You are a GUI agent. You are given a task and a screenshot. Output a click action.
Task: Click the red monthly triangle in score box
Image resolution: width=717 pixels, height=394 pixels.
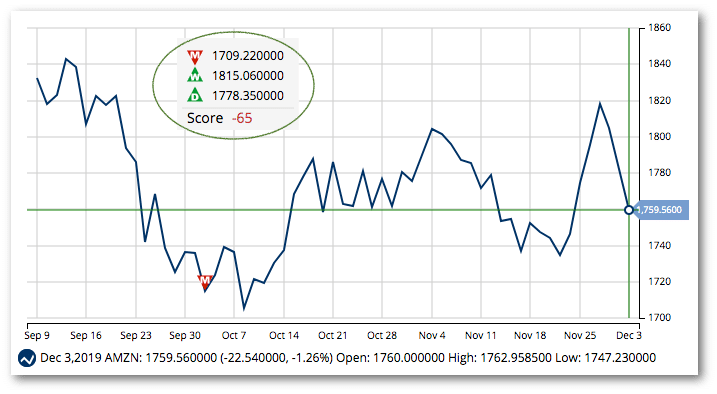[x=195, y=57]
